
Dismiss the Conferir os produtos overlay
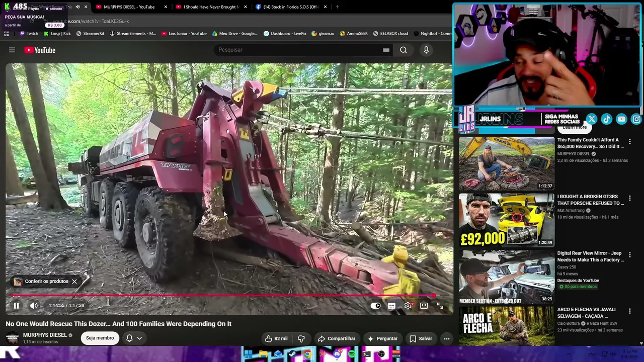(x=74, y=282)
